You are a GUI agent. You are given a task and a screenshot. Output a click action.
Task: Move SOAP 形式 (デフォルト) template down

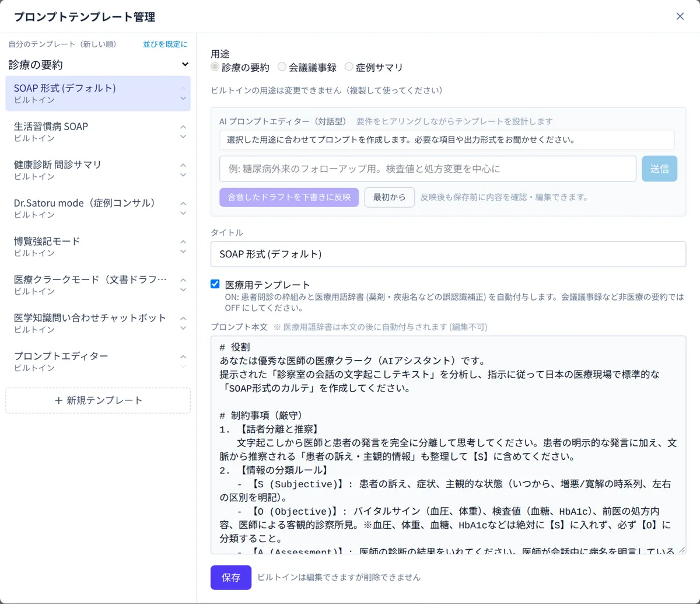(x=183, y=99)
